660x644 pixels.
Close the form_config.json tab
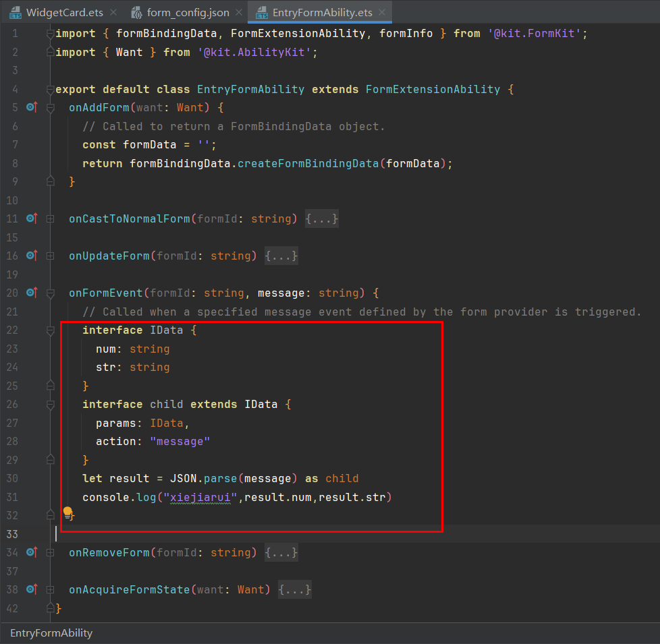pyautogui.click(x=239, y=13)
